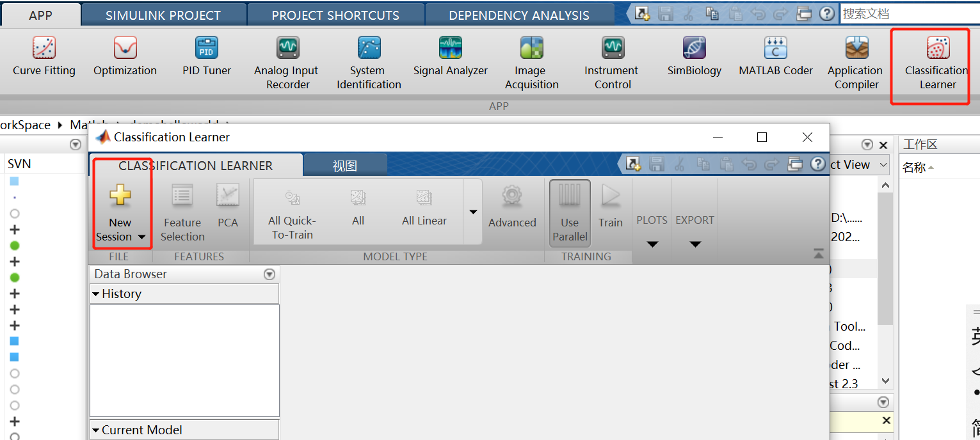980x440 pixels.
Task: Click the 搜索文档 search field
Action: [x=910, y=13]
